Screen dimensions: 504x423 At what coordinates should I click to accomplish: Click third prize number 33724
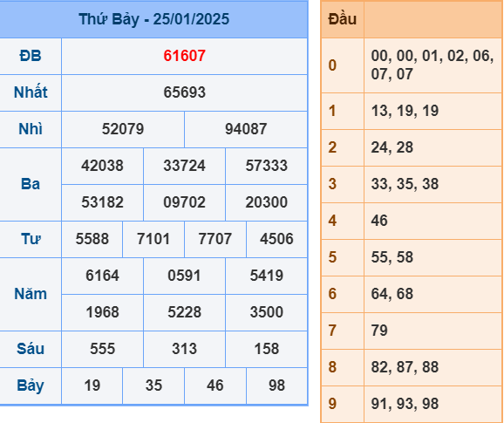(184, 166)
